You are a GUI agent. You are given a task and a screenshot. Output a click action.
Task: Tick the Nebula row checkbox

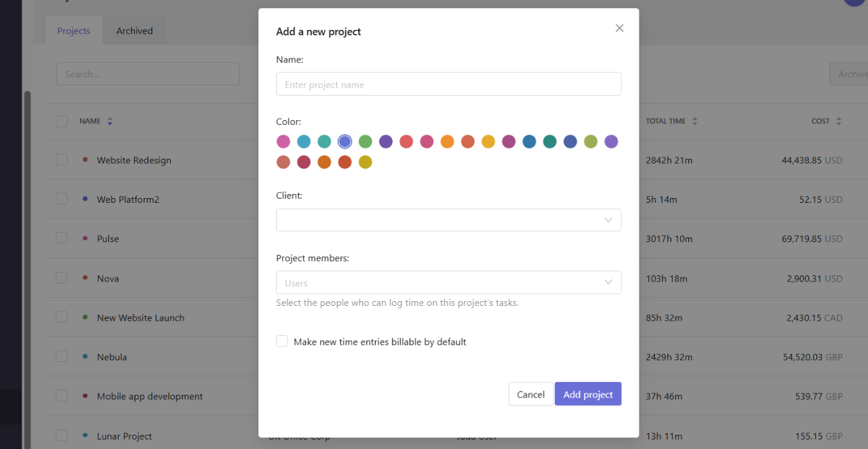click(62, 356)
